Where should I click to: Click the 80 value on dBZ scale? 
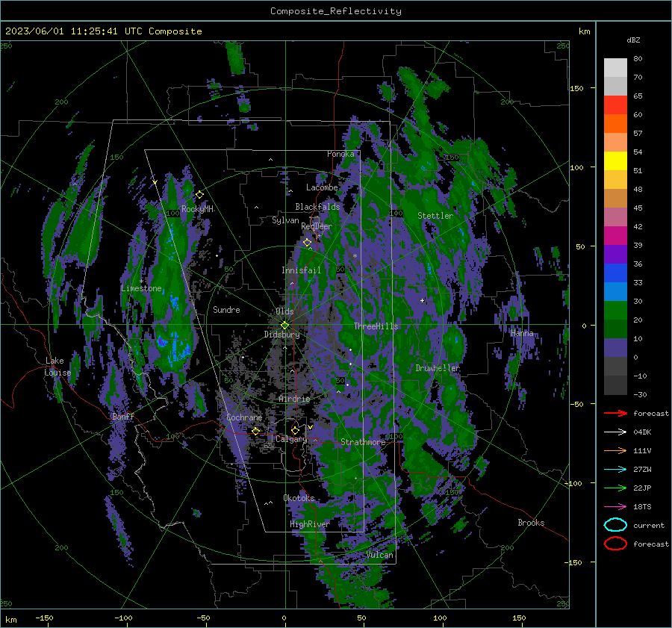(x=638, y=59)
